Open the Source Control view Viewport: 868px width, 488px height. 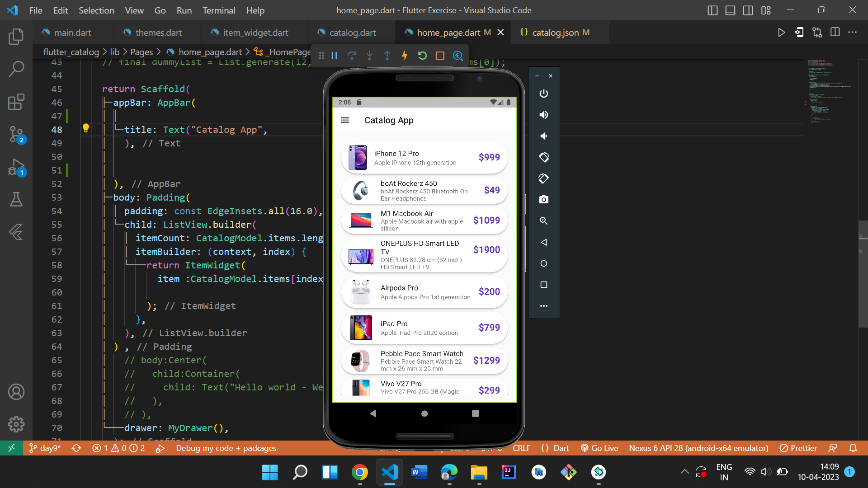coord(16,135)
